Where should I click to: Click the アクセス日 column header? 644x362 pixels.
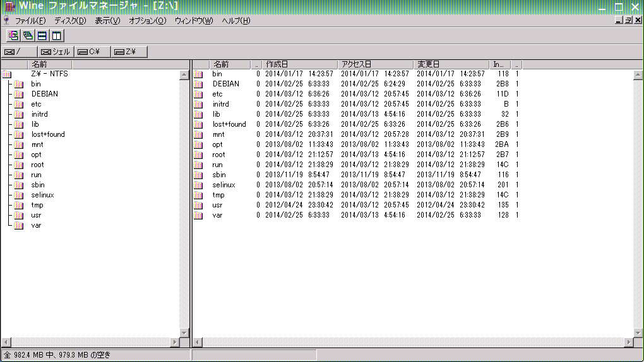[376, 64]
